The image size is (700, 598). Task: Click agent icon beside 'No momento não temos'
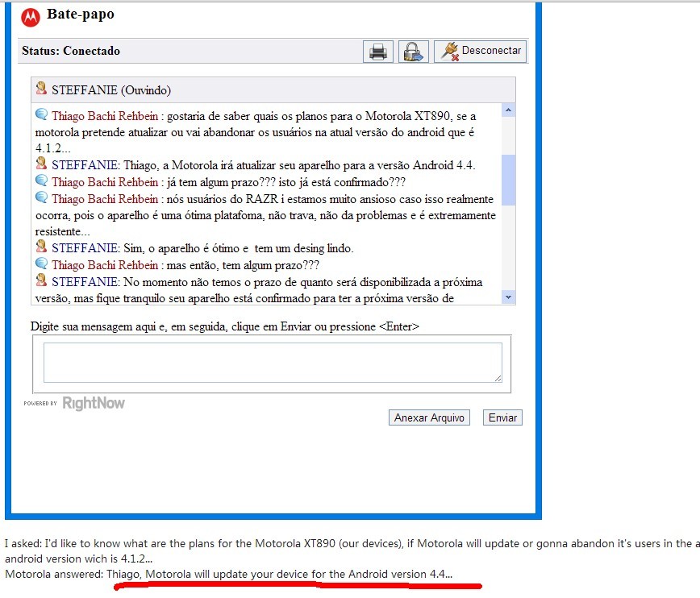[41, 280]
